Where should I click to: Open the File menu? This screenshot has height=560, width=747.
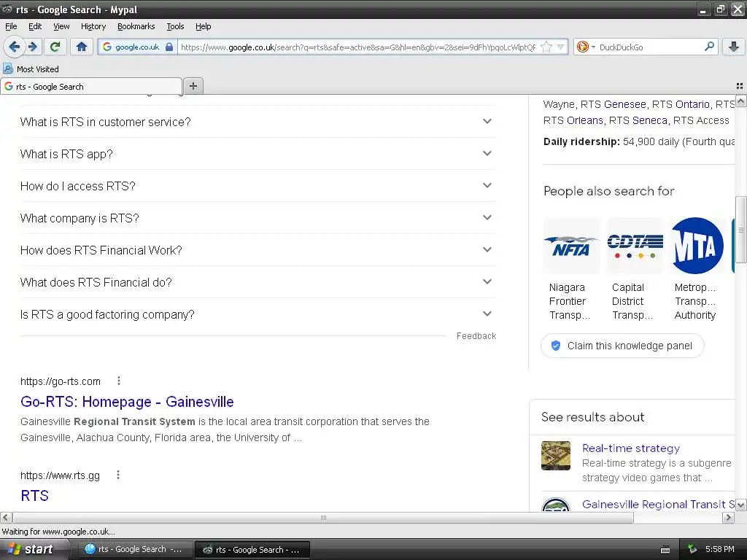[x=11, y=26]
